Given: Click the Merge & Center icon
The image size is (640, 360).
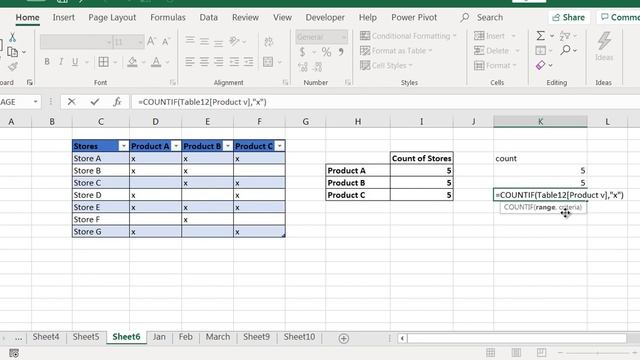Looking at the screenshot, I should pyautogui.click(x=268, y=62).
